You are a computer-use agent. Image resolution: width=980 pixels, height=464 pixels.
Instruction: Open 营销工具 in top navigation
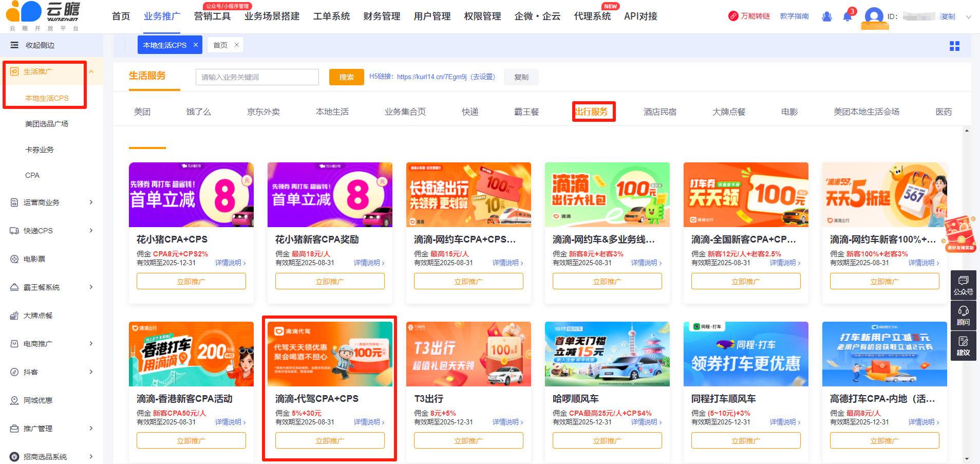pos(212,16)
